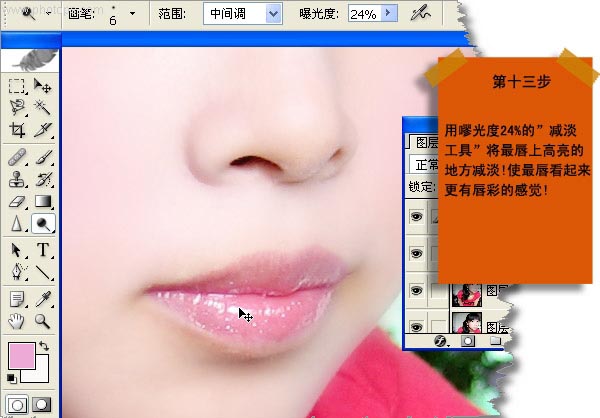Viewport: 600px width, 418px height.
Task: Expand the 曝光度 exposure slider arrow
Action: pyautogui.click(x=390, y=14)
